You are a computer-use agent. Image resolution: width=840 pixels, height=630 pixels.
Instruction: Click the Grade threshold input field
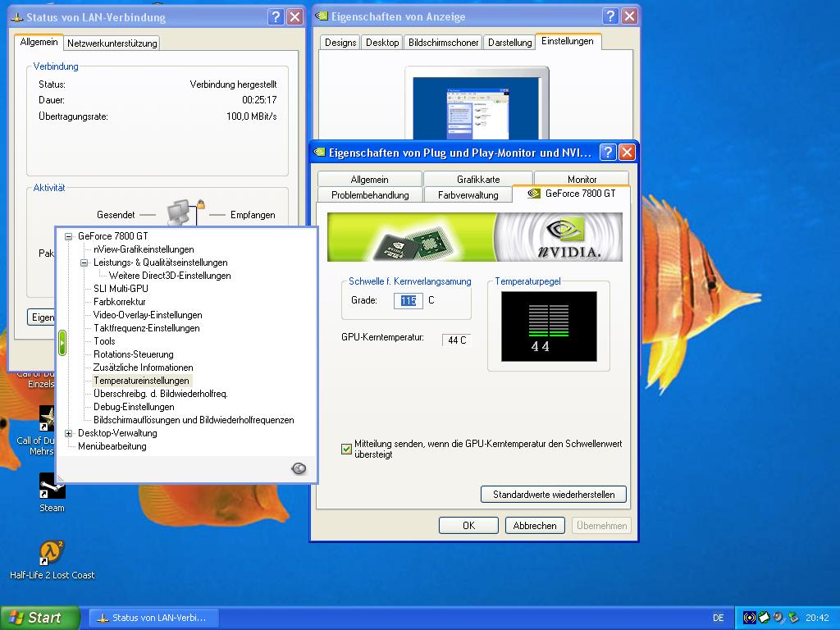click(409, 300)
